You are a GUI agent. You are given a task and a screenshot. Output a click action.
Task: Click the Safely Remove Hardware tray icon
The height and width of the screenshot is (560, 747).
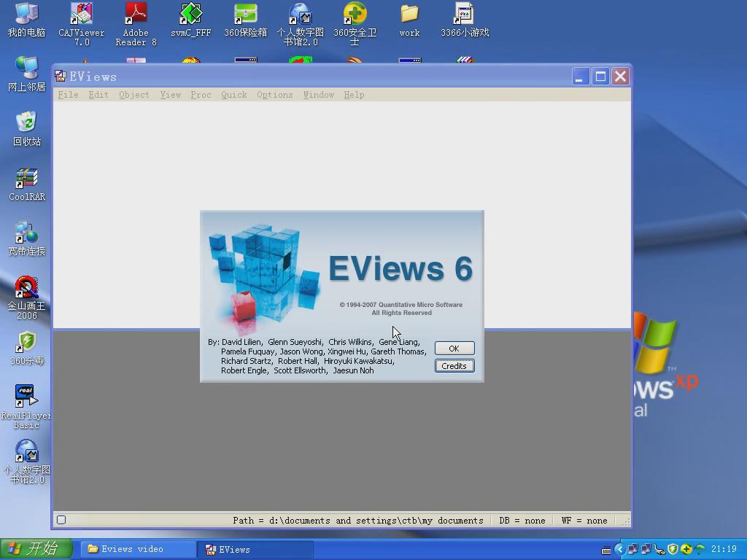(x=659, y=550)
